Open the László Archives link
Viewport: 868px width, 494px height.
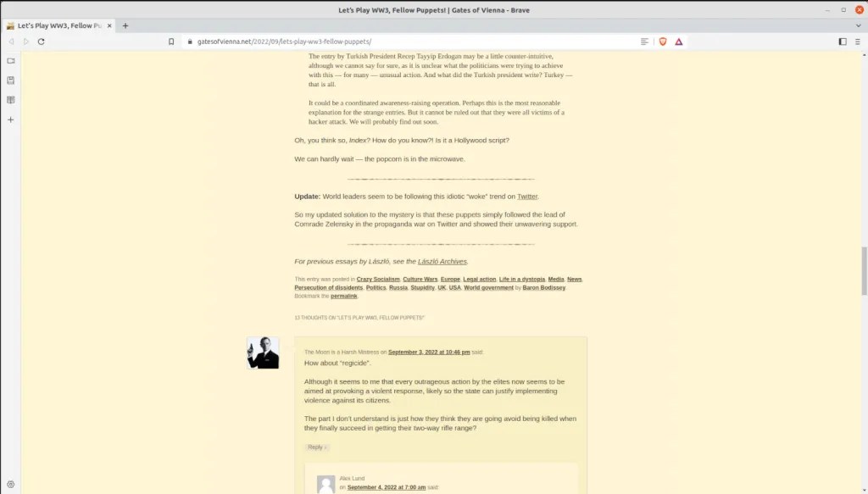point(442,262)
